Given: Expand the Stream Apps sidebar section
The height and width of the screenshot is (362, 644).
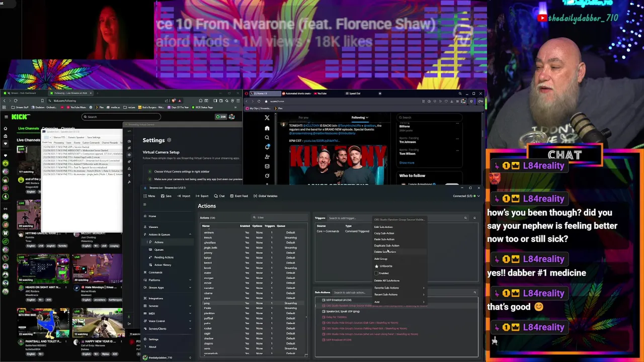Looking at the screenshot, I should [x=168, y=288].
